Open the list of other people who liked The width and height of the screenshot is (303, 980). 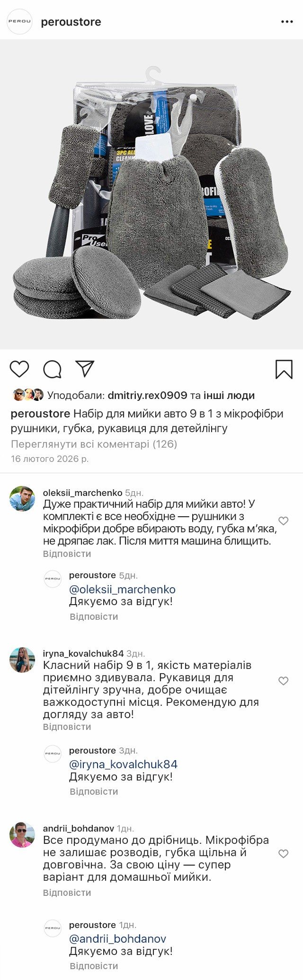click(229, 395)
